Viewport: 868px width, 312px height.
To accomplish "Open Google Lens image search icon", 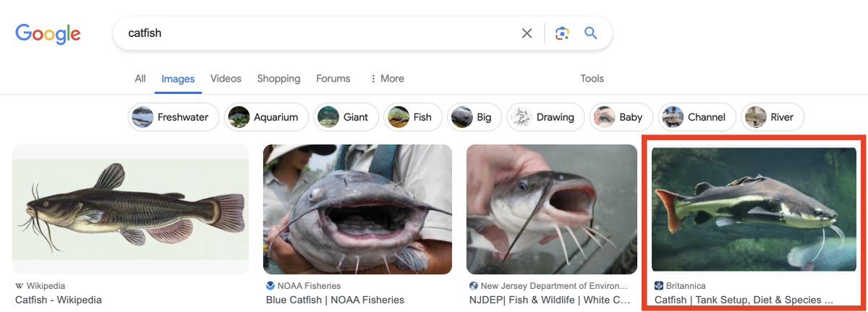I will click(562, 33).
